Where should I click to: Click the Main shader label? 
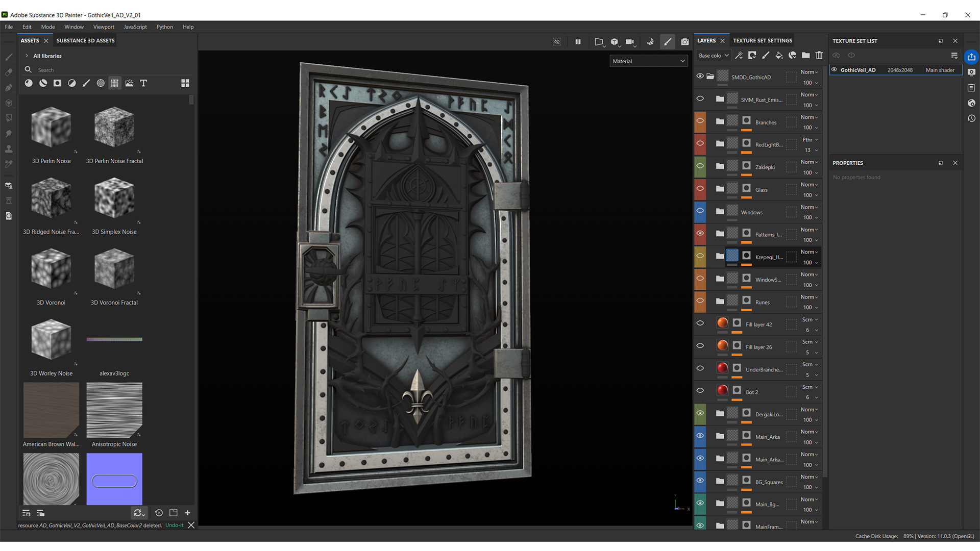tap(940, 70)
